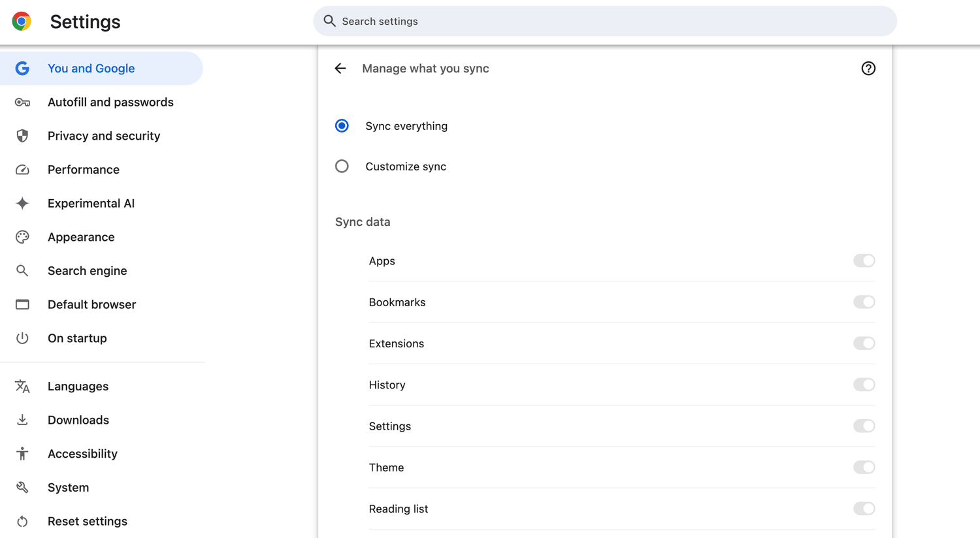980x538 pixels.
Task: Toggle the History sync switch
Action: (x=863, y=385)
